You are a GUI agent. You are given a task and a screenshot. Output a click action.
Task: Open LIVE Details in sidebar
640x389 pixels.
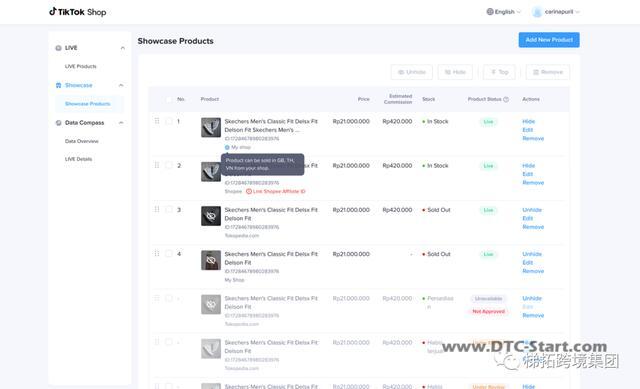(x=78, y=159)
